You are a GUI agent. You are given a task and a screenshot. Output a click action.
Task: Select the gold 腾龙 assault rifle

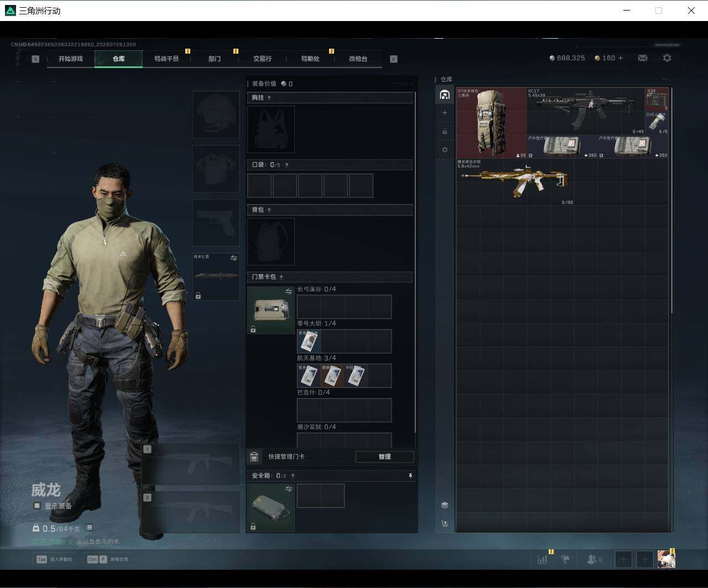515,182
